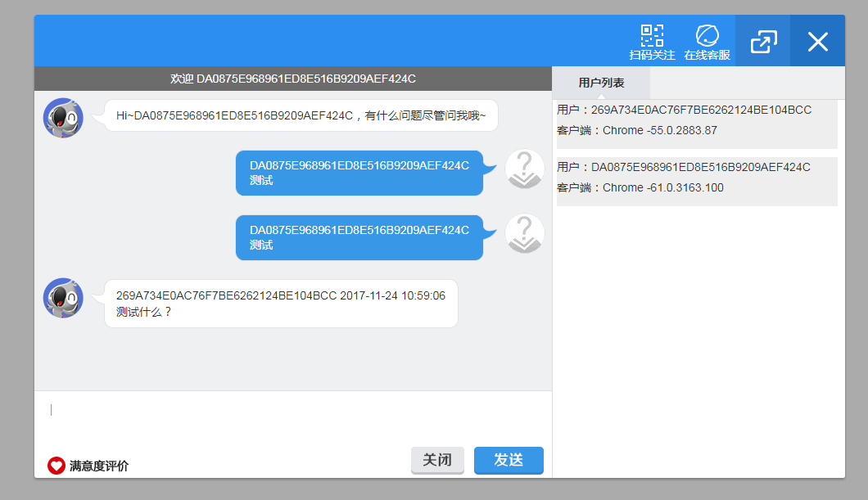Viewport: 868px width, 500px height.
Task: Click the 欢迎 header bar
Action: point(292,79)
